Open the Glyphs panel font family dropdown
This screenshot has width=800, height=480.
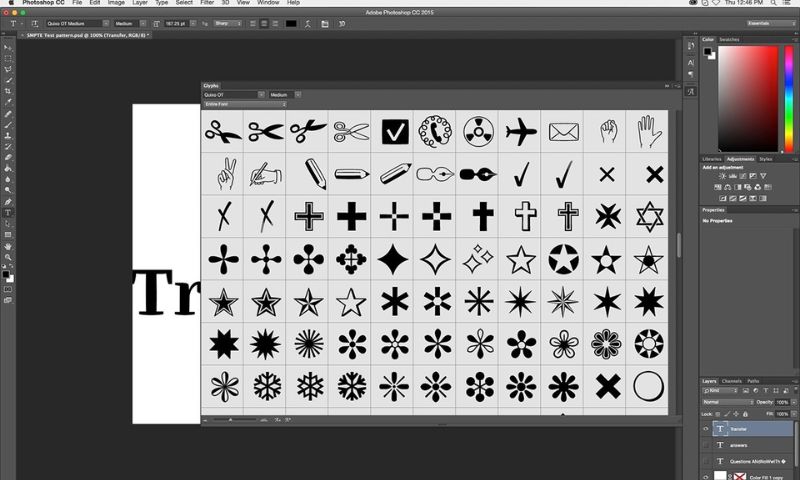point(233,95)
